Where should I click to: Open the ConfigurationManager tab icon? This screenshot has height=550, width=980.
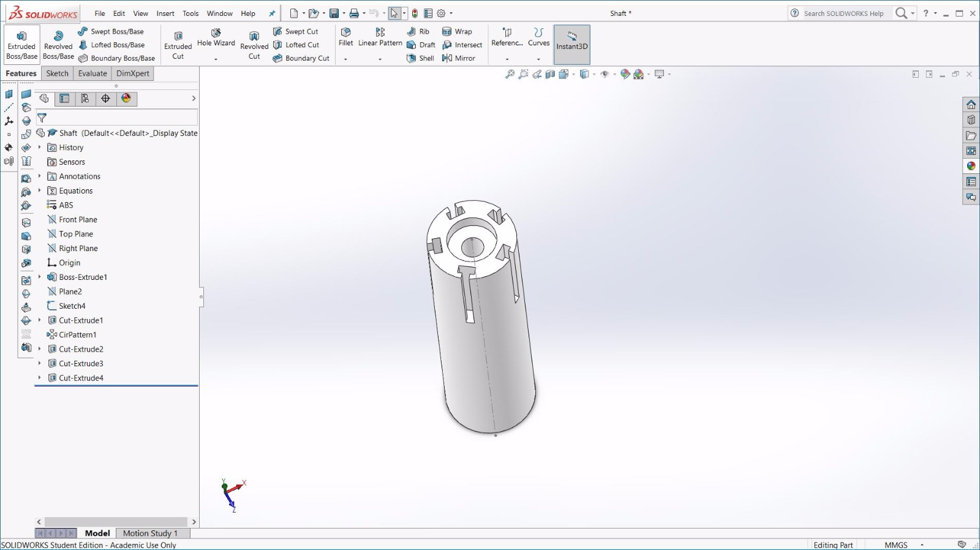point(85,99)
